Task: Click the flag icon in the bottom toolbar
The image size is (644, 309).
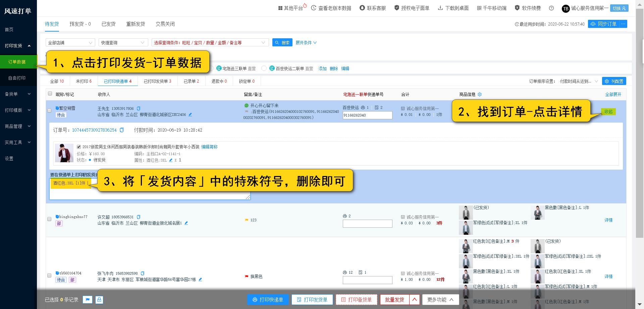Action: 88,300
